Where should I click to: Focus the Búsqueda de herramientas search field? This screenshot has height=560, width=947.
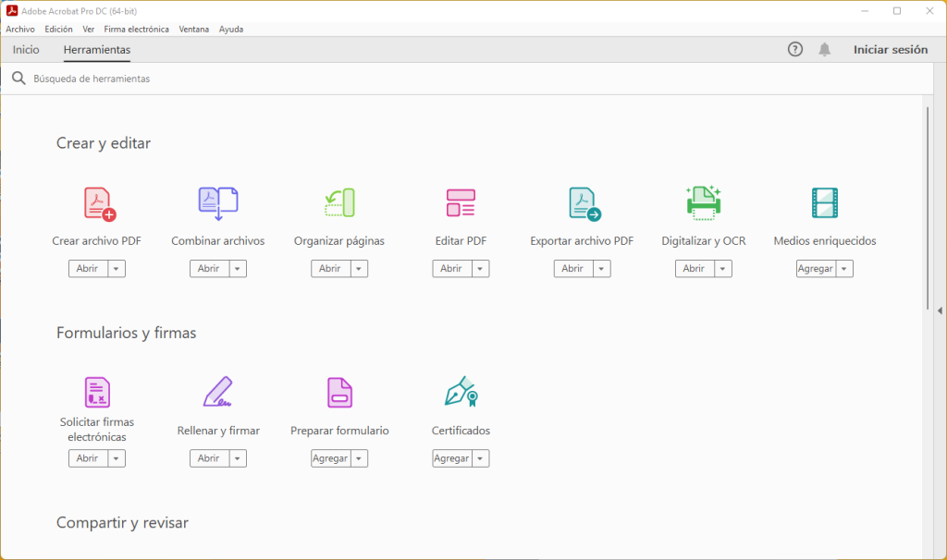[x=466, y=79]
